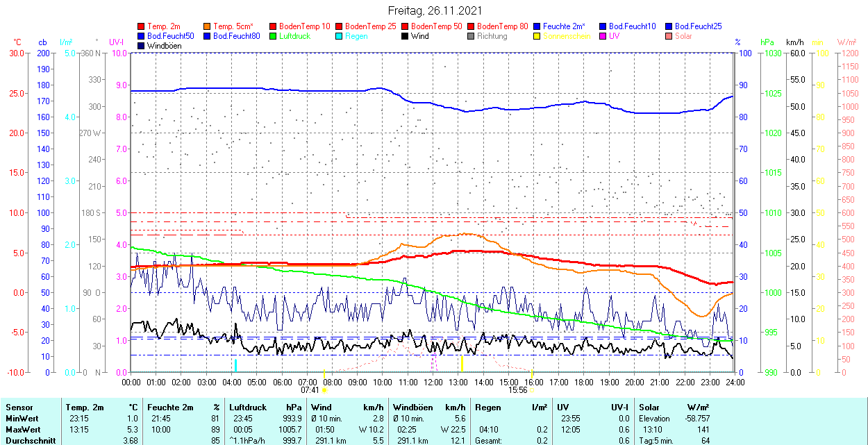
Task: Click the chart title Freitag, 26.11.2021
Action: (434, 11)
